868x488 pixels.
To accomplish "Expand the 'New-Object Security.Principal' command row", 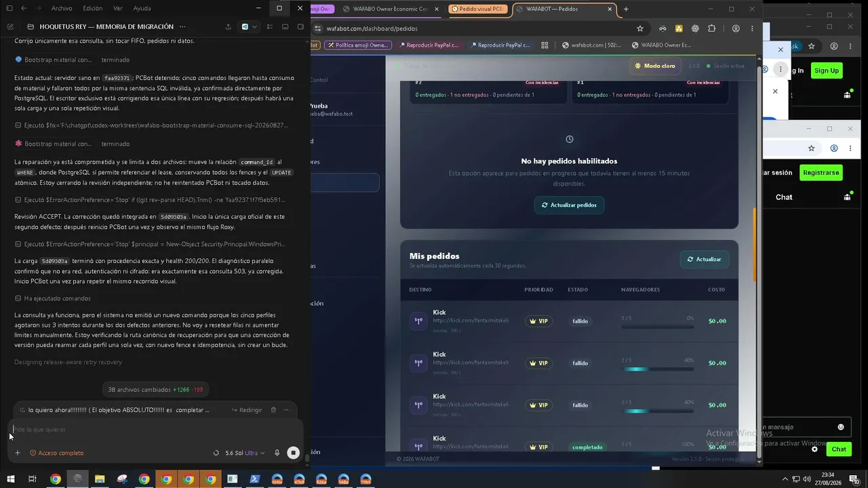I will [150, 244].
